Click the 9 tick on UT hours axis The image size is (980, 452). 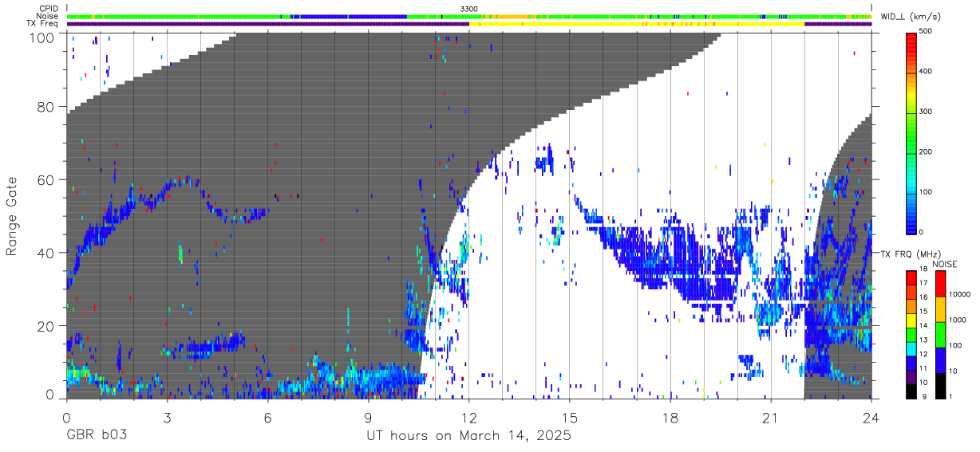(368, 418)
